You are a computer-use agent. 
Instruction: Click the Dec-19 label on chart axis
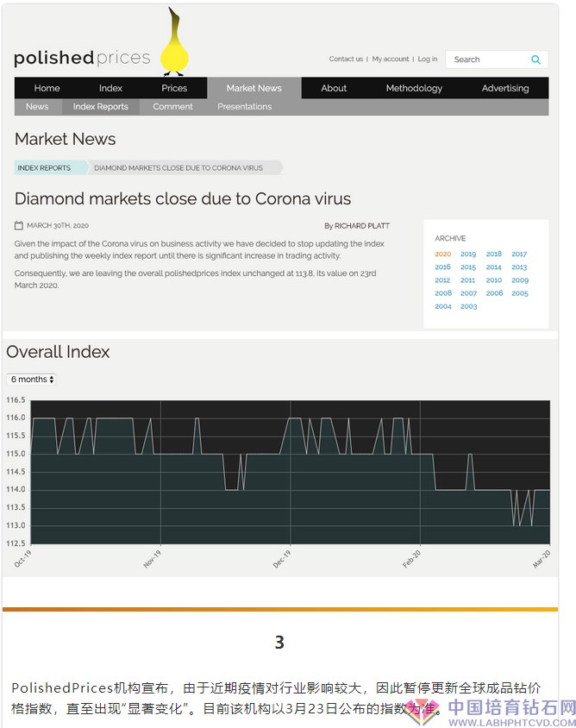[x=282, y=559]
